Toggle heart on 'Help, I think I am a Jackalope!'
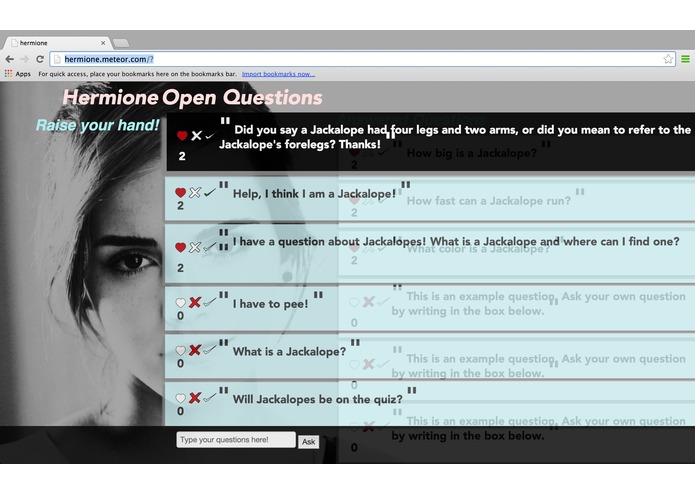 coord(180,193)
